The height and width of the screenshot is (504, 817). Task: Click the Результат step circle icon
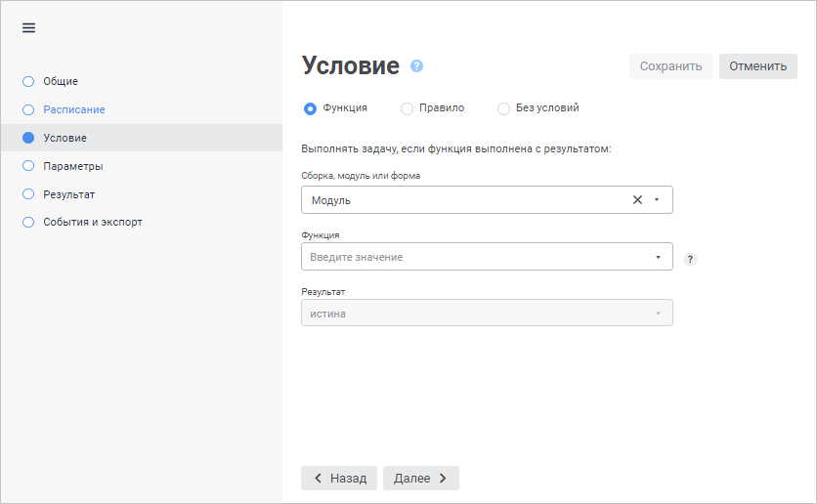(x=28, y=194)
